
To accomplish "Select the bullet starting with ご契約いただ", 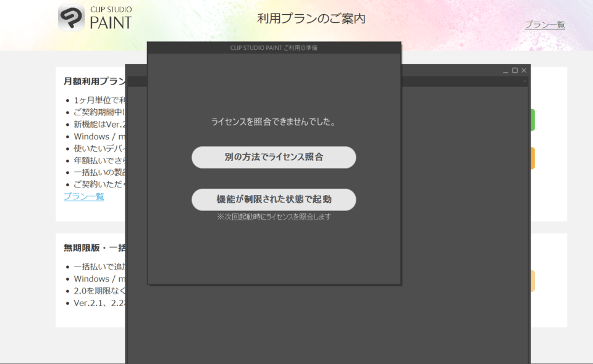I will tap(99, 184).
